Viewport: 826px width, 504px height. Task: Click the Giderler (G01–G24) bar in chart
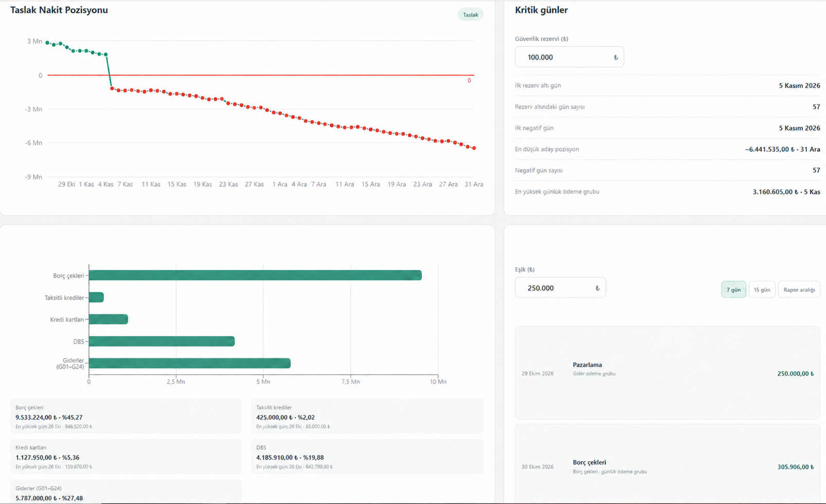pyautogui.click(x=190, y=363)
